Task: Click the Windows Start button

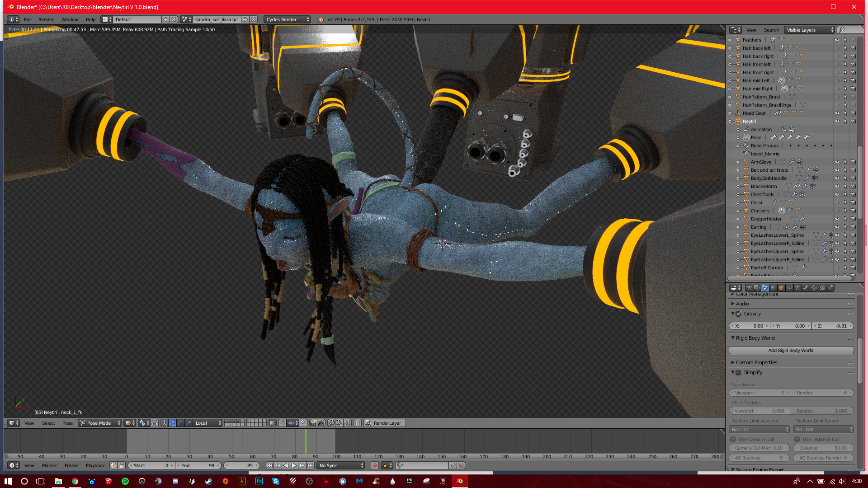Action: tap(8, 481)
